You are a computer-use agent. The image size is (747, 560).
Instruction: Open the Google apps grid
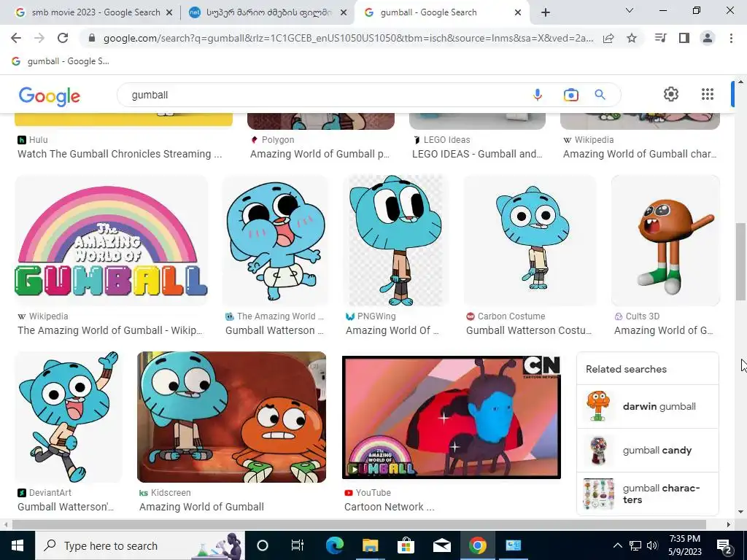[708, 94]
